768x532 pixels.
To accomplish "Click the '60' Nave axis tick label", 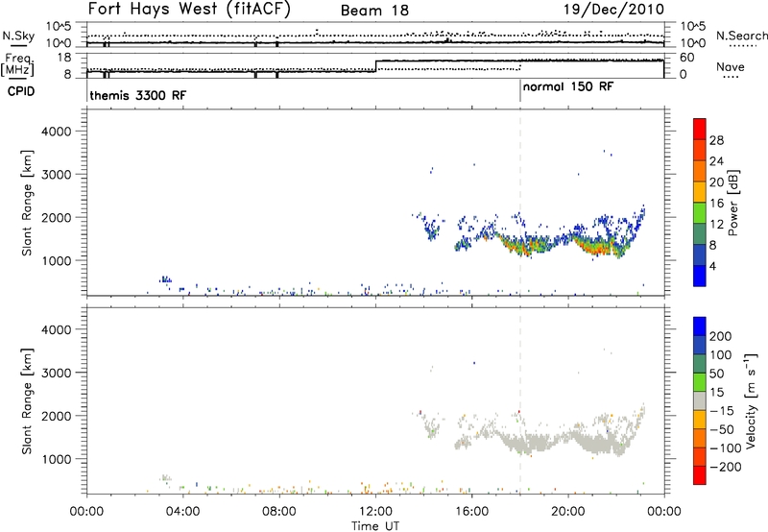I will point(687,58).
